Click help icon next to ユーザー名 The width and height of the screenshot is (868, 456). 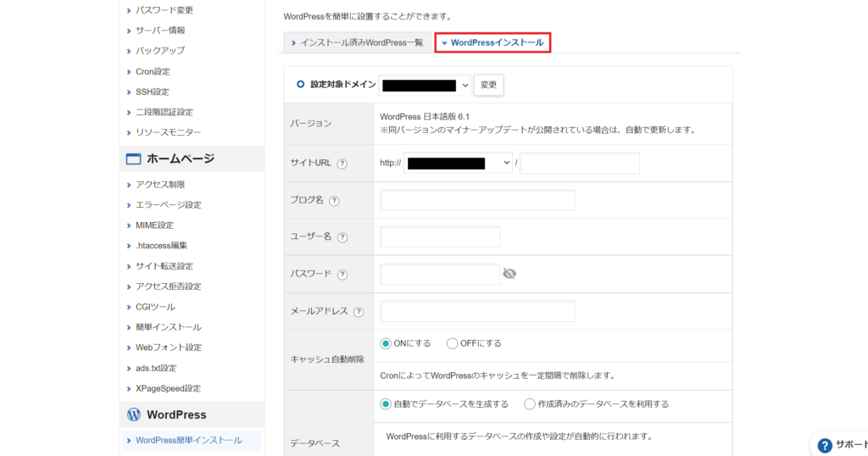click(342, 237)
